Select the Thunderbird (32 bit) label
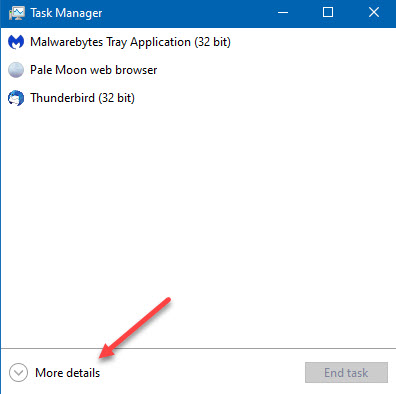 coord(82,98)
